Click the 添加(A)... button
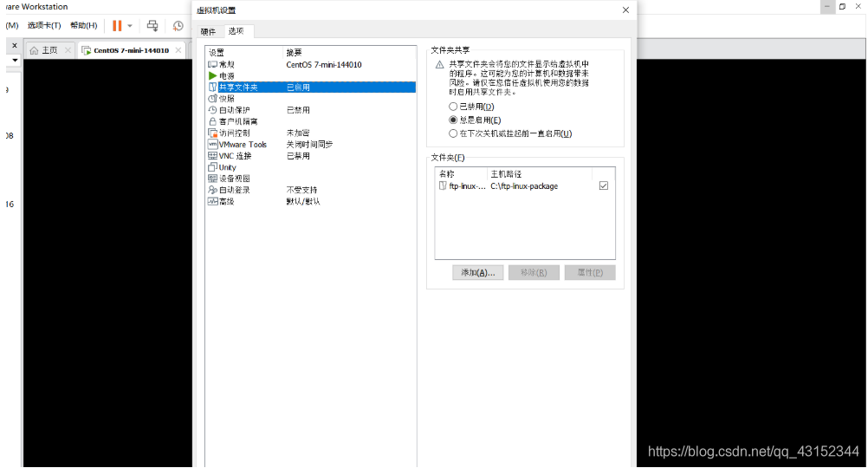Viewport: 868px width, 468px height. [477, 272]
